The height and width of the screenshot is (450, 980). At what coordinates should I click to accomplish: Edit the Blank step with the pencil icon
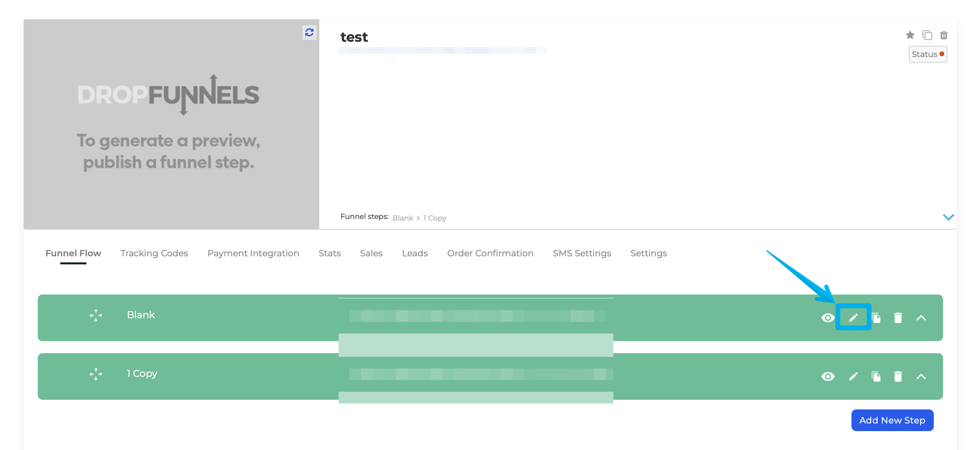853,318
